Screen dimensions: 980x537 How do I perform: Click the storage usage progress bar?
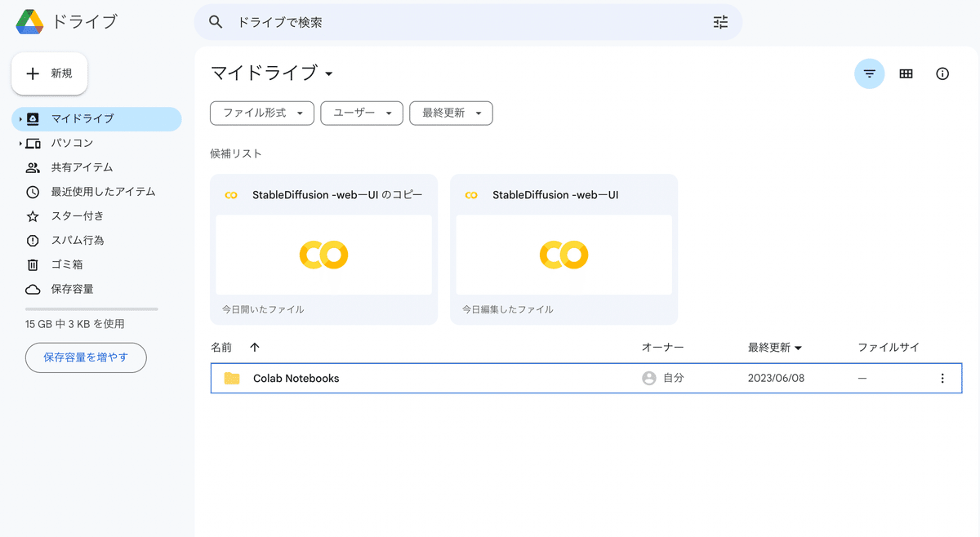pyautogui.click(x=91, y=309)
